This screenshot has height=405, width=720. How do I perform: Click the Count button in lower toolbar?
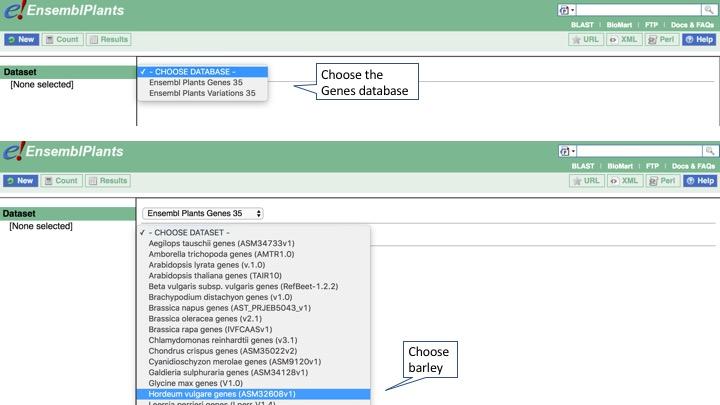62,180
